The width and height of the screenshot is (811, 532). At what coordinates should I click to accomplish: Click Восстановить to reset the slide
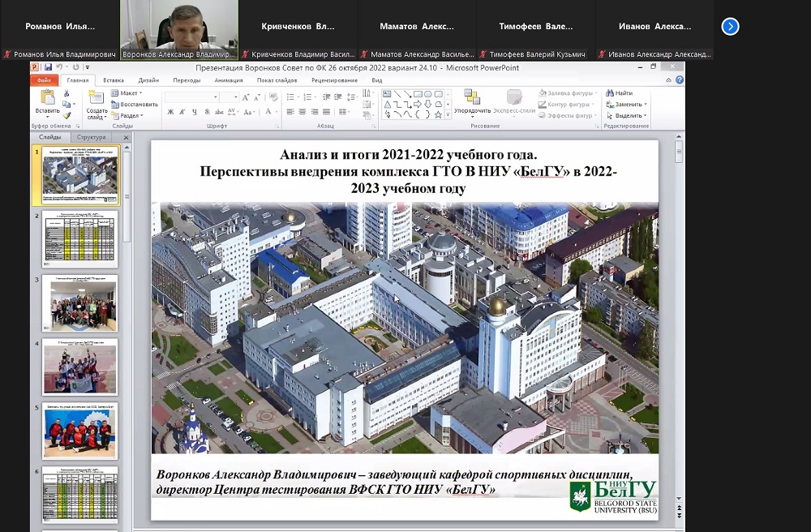[x=135, y=104]
